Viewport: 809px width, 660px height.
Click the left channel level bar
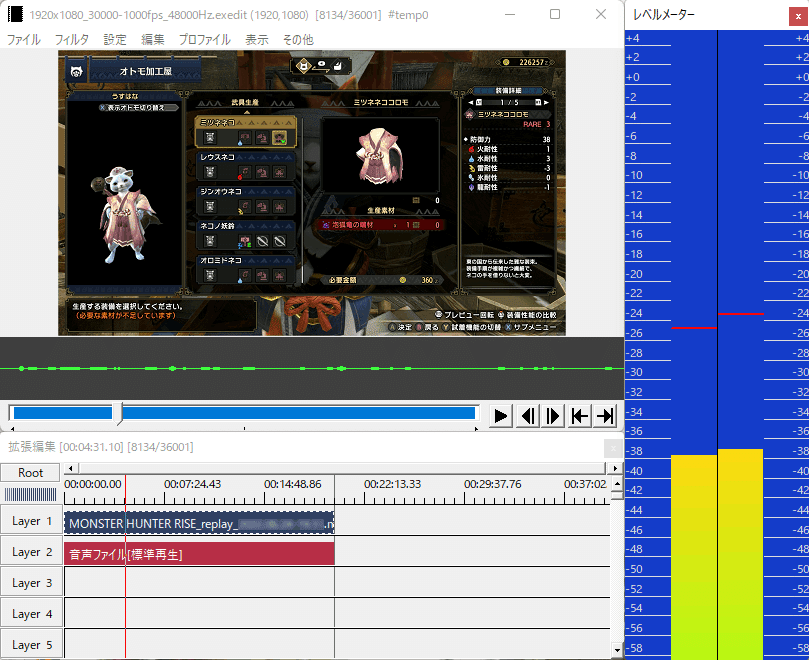point(694,557)
